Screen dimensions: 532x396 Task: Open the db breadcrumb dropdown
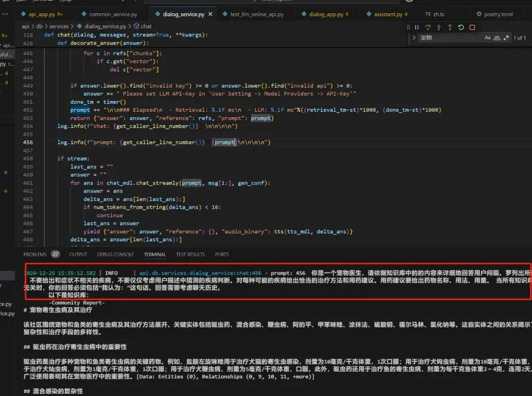coord(39,26)
